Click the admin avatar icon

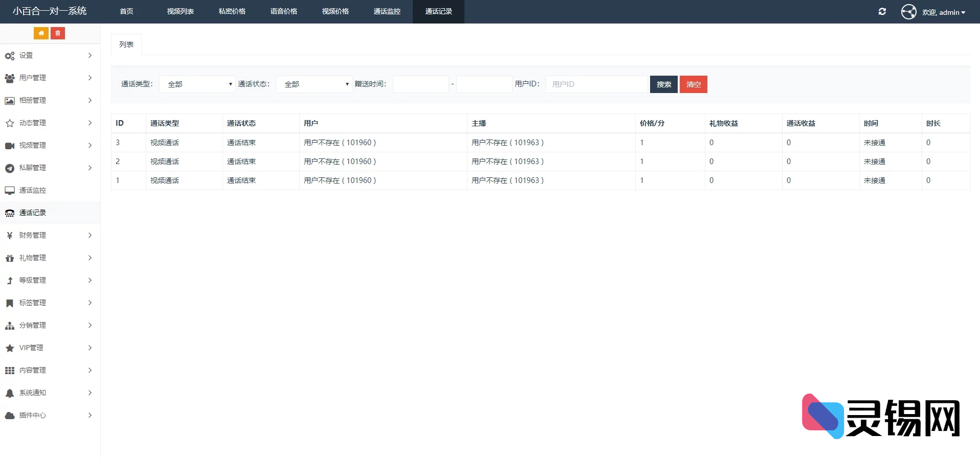coord(908,12)
